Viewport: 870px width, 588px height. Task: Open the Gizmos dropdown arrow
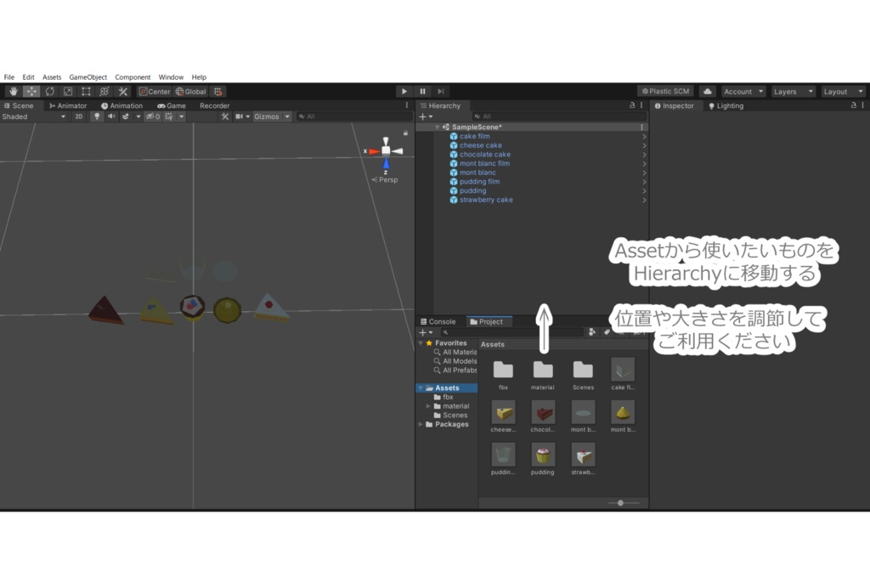[287, 116]
